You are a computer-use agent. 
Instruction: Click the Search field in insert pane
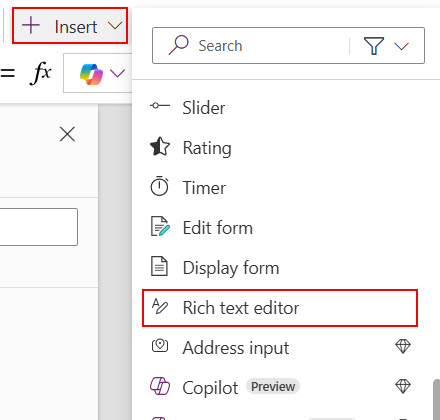pos(288,46)
